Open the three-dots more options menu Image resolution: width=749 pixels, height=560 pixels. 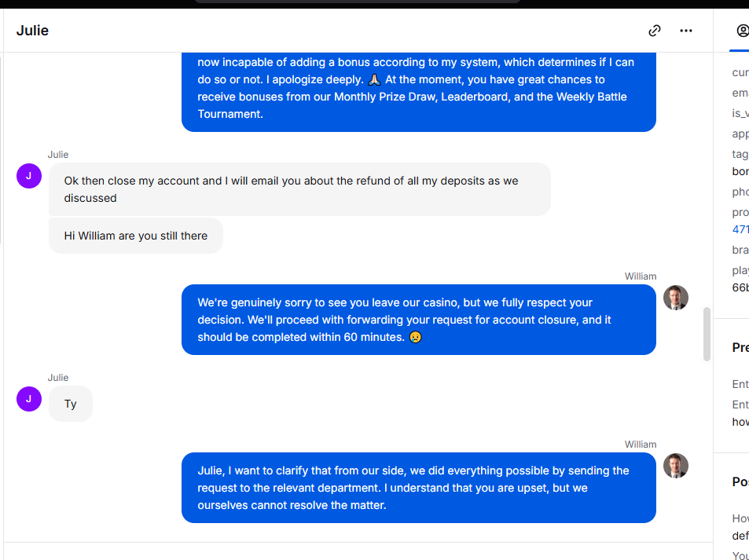click(686, 31)
